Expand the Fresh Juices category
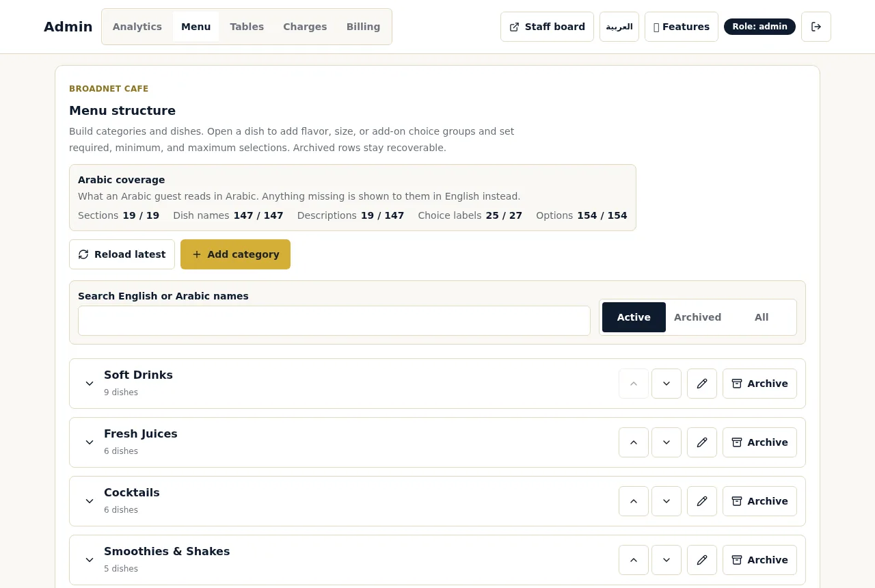The image size is (875, 588). 90,442
